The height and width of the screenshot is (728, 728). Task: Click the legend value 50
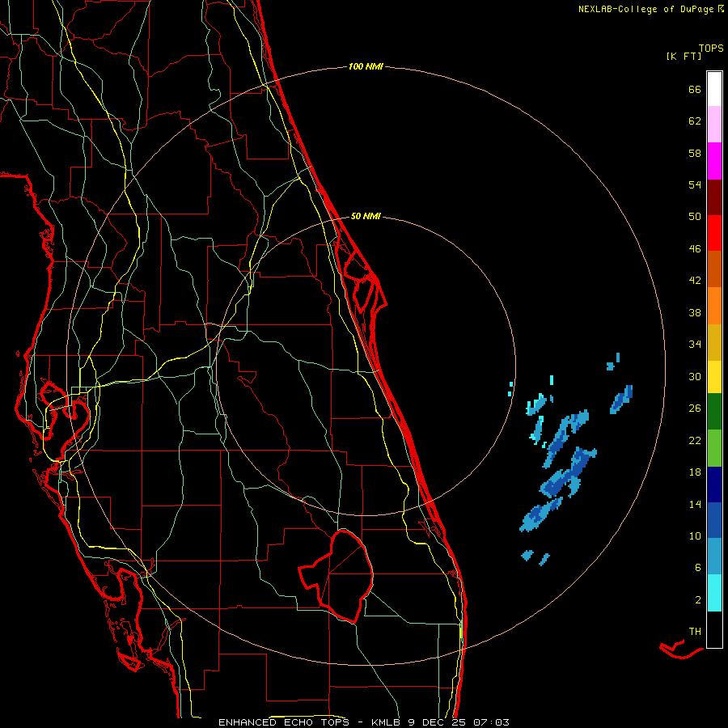pos(695,217)
